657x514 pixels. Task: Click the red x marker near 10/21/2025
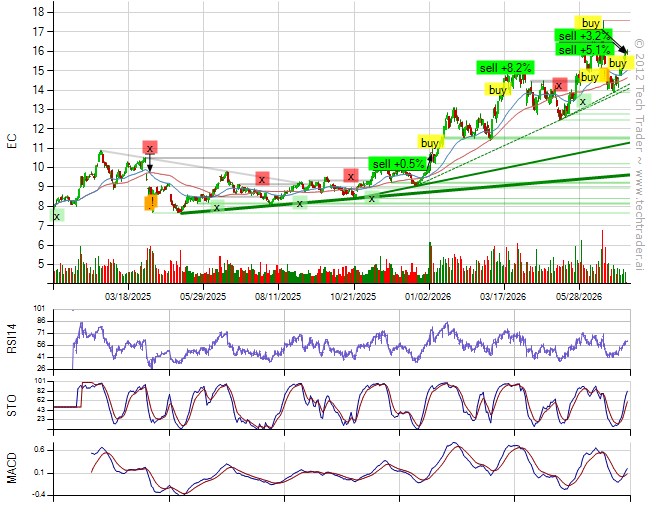pos(351,176)
